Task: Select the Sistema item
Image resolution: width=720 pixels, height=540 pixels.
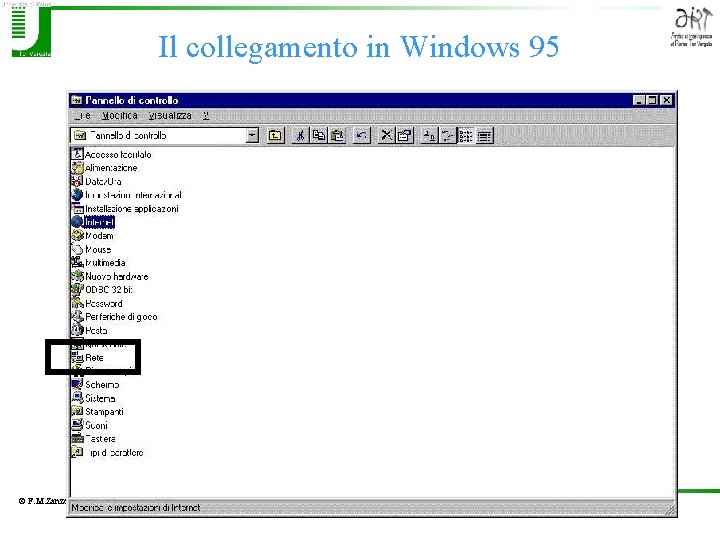Action: 94,398
